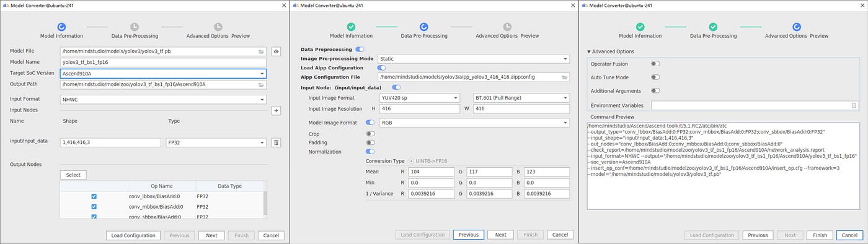The width and height of the screenshot is (868, 244).
Task: Add an input node with the plus icon
Action: (277, 110)
